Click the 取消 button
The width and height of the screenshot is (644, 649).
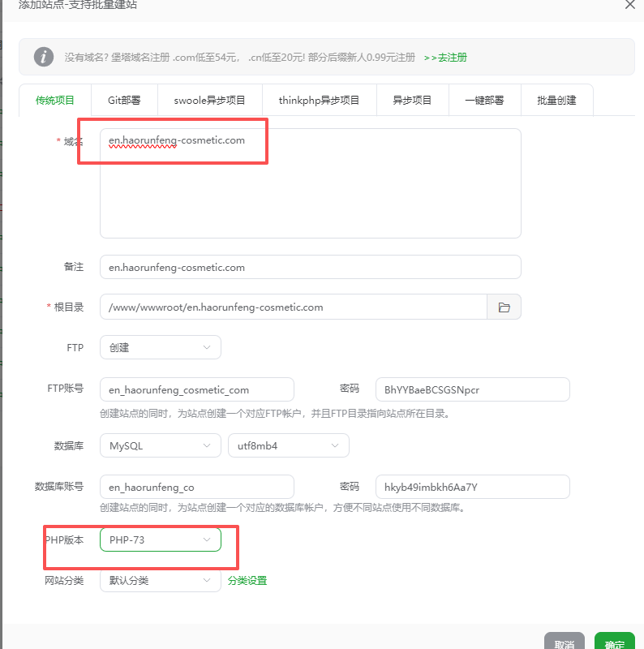point(565,642)
